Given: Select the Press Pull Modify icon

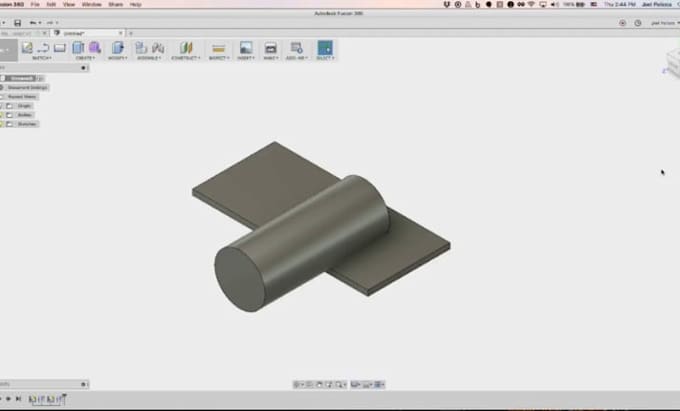Looking at the screenshot, I should pos(118,48).
